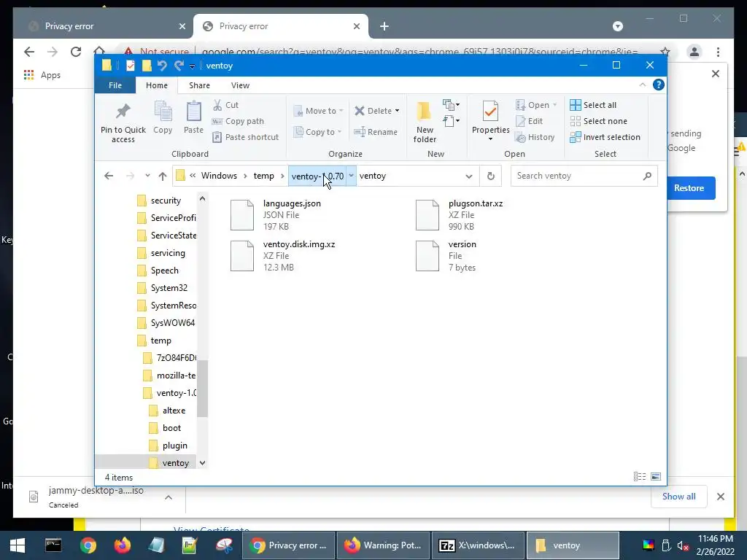This screenshot has height=560, width=747.
Task: Select the ventoy.disk.img.xz file
Action: coord(283,256)
